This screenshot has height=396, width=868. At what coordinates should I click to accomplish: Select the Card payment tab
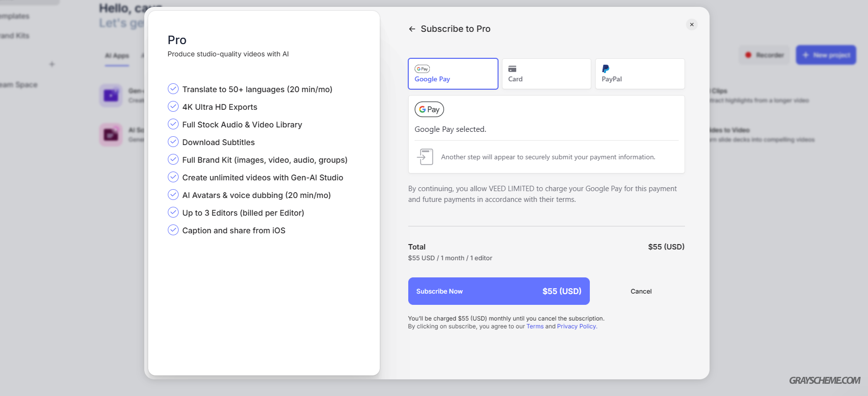pyautogui.click(x=546, y=74)
